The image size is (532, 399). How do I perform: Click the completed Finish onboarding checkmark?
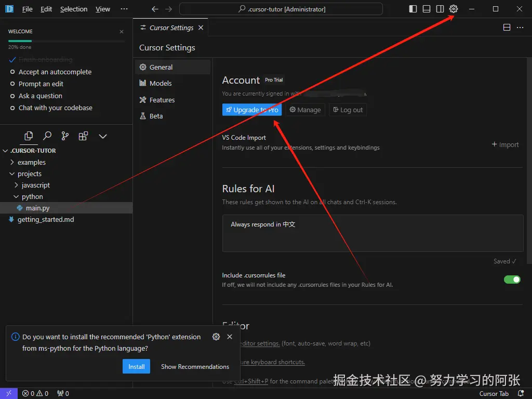pos(12,60)
